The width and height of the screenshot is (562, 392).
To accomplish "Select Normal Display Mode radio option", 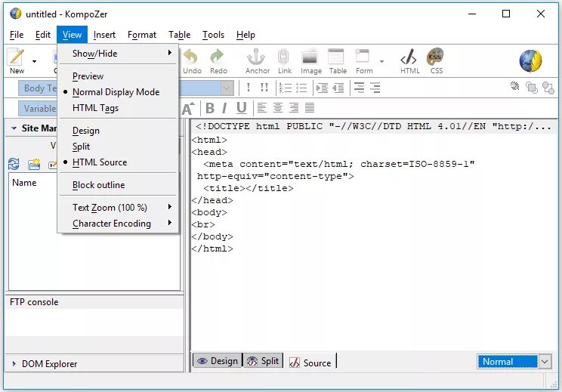I will click(119, 92).
